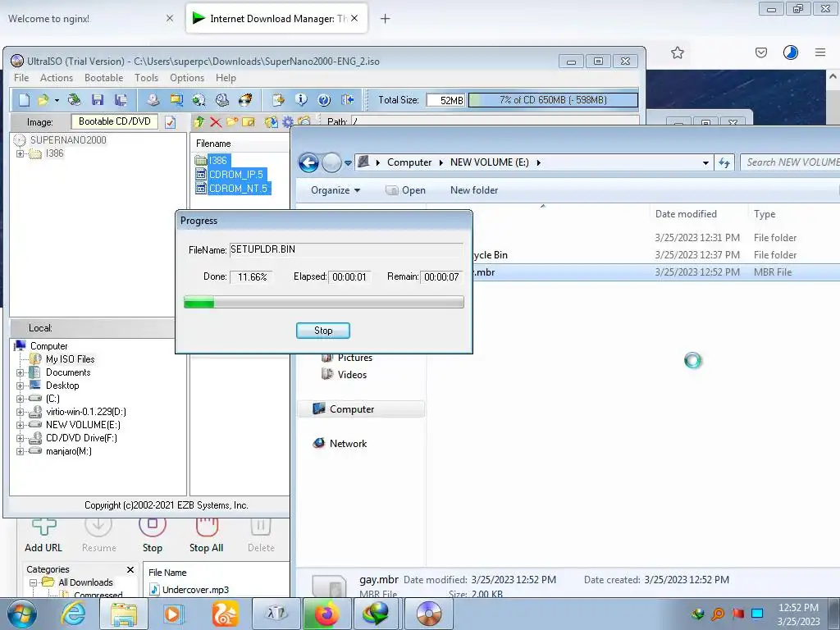This screenshot has width=840, height=630.
Task: Click the Mount to virtual drive icon
Action: 221,99
